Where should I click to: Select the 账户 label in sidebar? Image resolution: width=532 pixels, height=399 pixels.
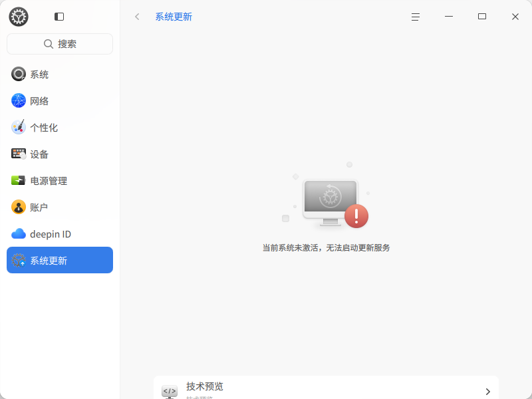click(x=39, y=207)
